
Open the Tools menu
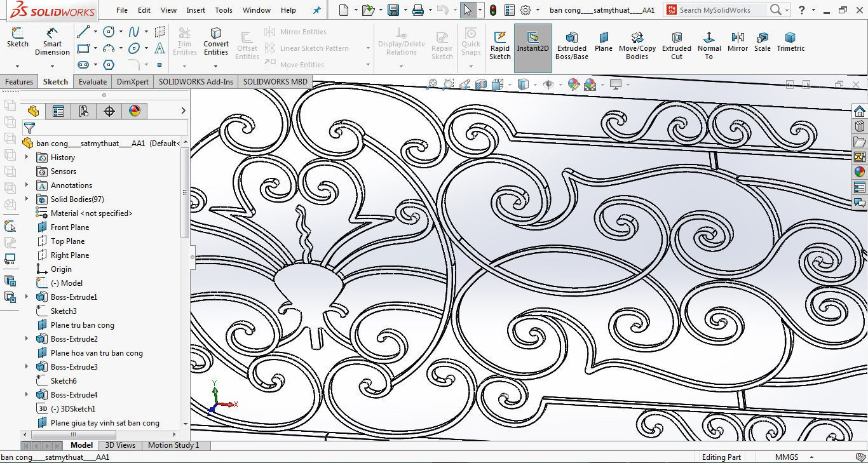(224, 10)
